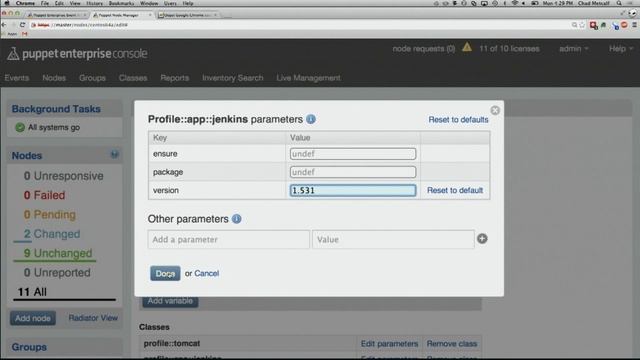
Task: Click the version value field
Action: point(353,190)
